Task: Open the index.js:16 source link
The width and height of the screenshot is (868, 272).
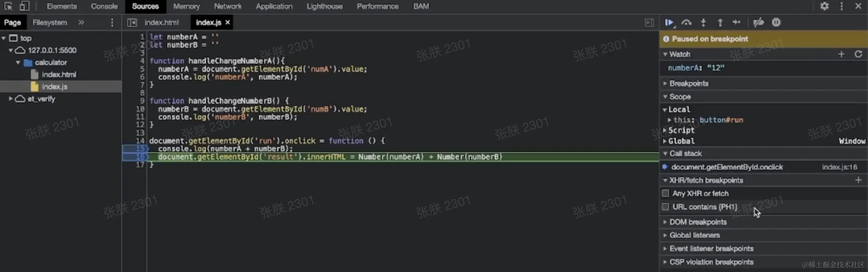Action: click(839, 167)
